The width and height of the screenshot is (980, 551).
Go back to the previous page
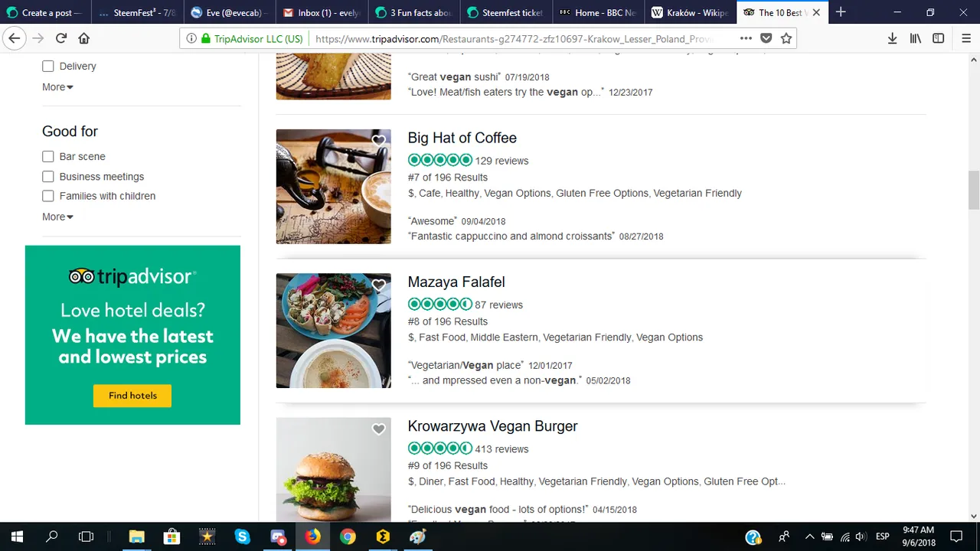click(x=15, y=38)
